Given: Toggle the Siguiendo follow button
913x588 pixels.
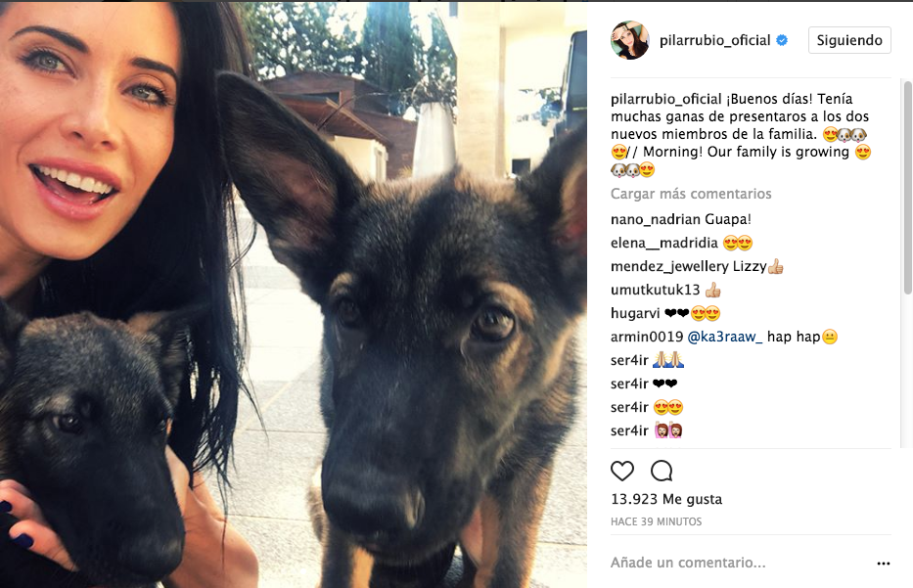Looking at the screenshot, I should 849,40.
